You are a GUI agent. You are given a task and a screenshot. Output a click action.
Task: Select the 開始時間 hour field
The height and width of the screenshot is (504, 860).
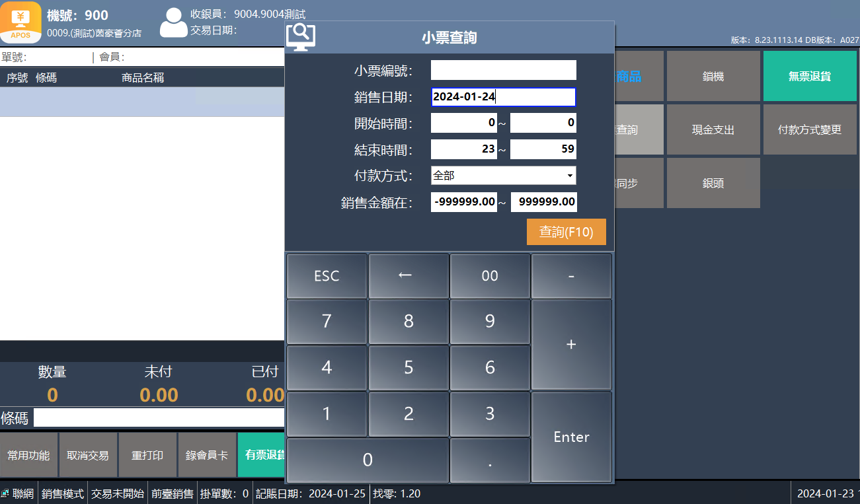pyautogui.click(x=464, y=123)
